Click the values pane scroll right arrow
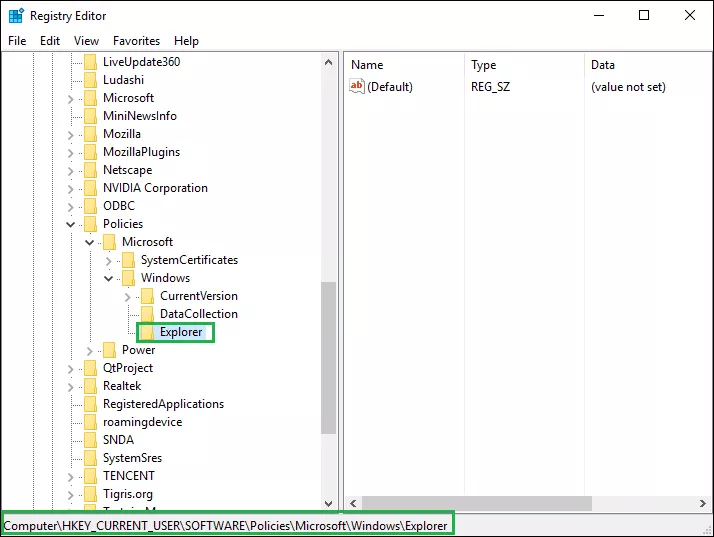The height and width of the screenshot is (537, 714). (703, 503)
